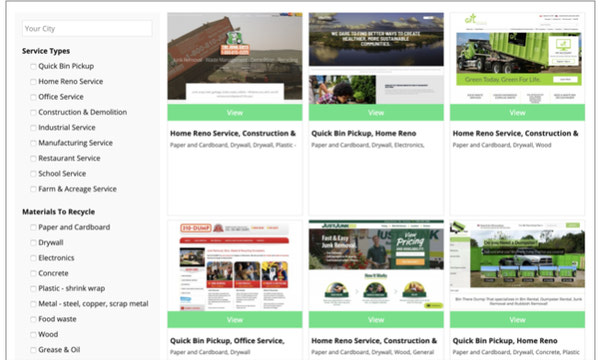The image size is (600, 360).
Task: Select the Food waste checkbox
Action: [33, 319]
